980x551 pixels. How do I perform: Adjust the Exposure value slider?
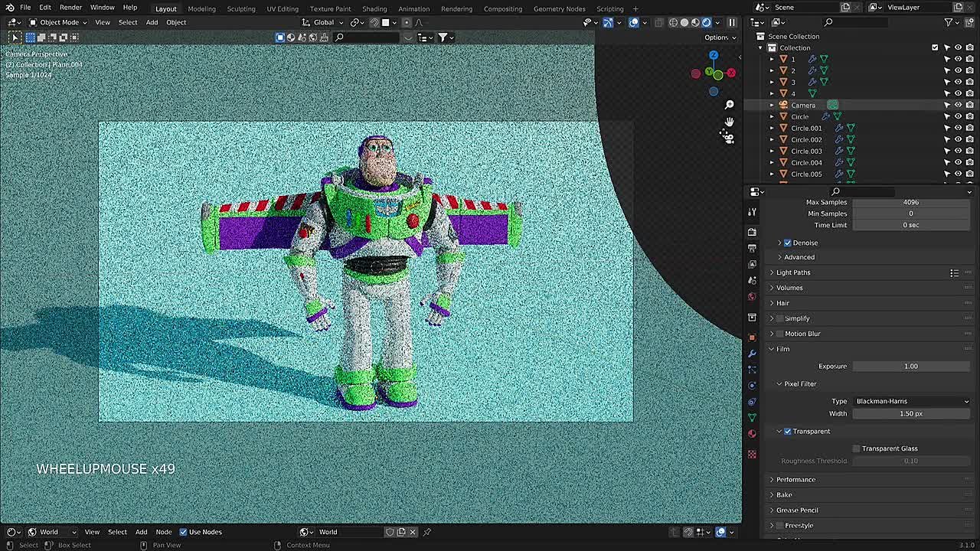912,366
